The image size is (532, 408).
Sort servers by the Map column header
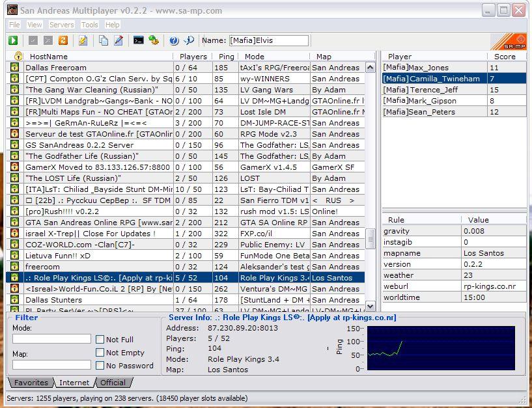[343, 57]
